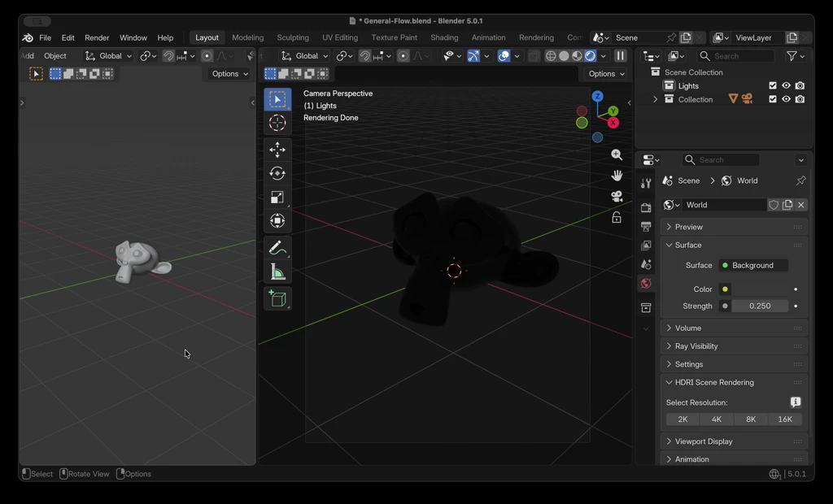Expand the Preview section in World properties
833x504 pixels.
point(691,226)
